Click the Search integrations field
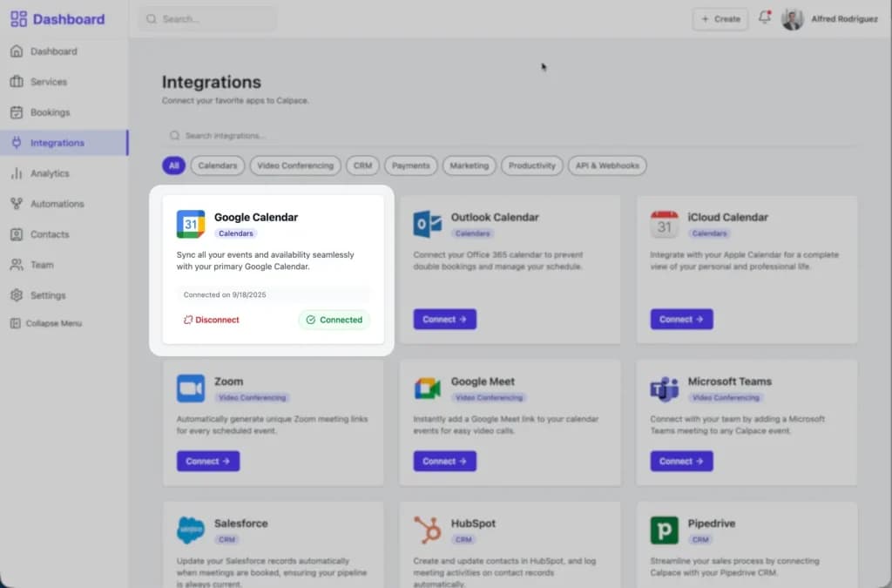892x588 pixels. 348,136
